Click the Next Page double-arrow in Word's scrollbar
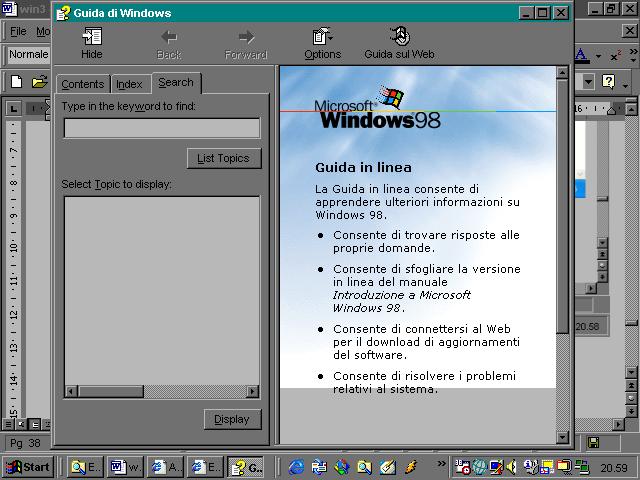 point(631,411)
